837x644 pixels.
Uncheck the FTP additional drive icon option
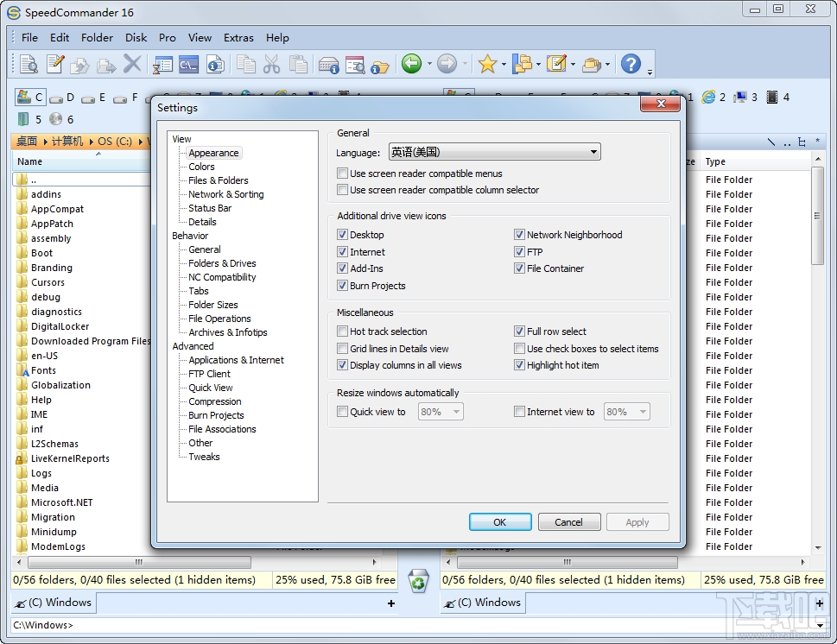pyautogui.click(x=520, y=252)
